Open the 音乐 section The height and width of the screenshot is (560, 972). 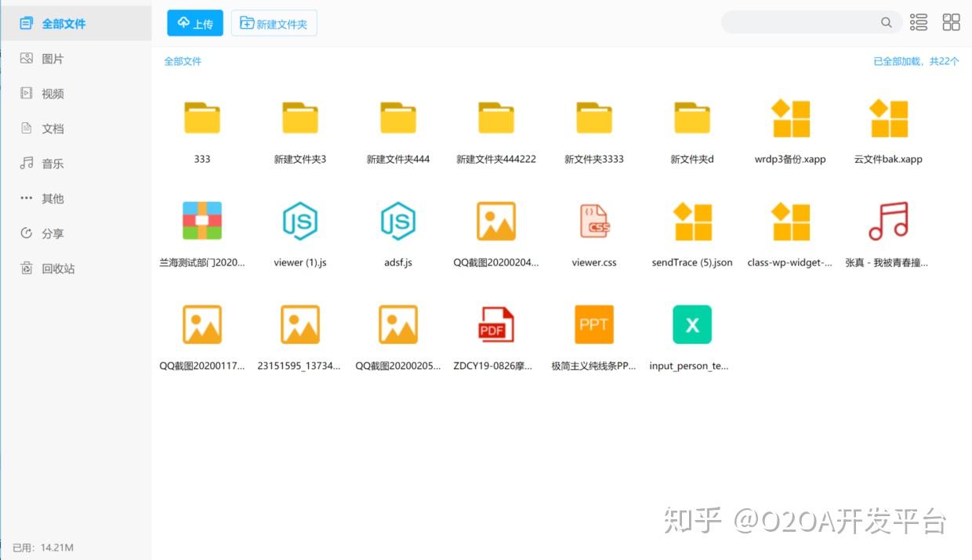(51, 163)
